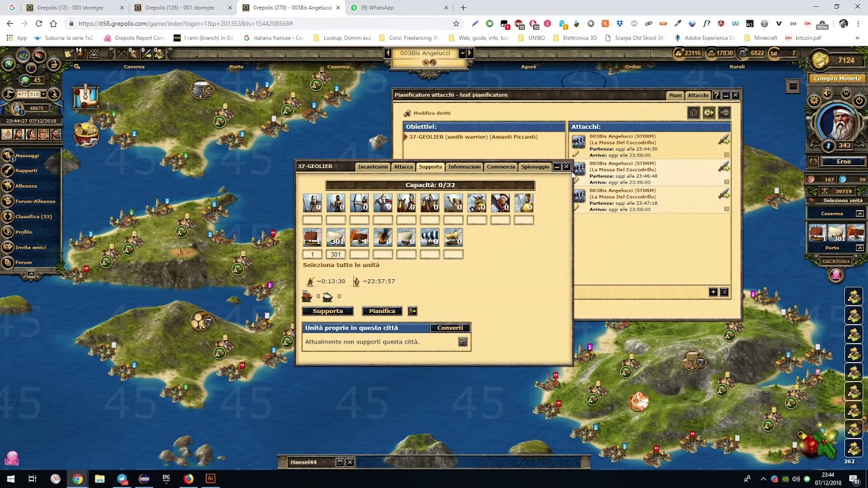Open the wiki W icon
This screenshot has width=868, height=488.
coord(846,93)
